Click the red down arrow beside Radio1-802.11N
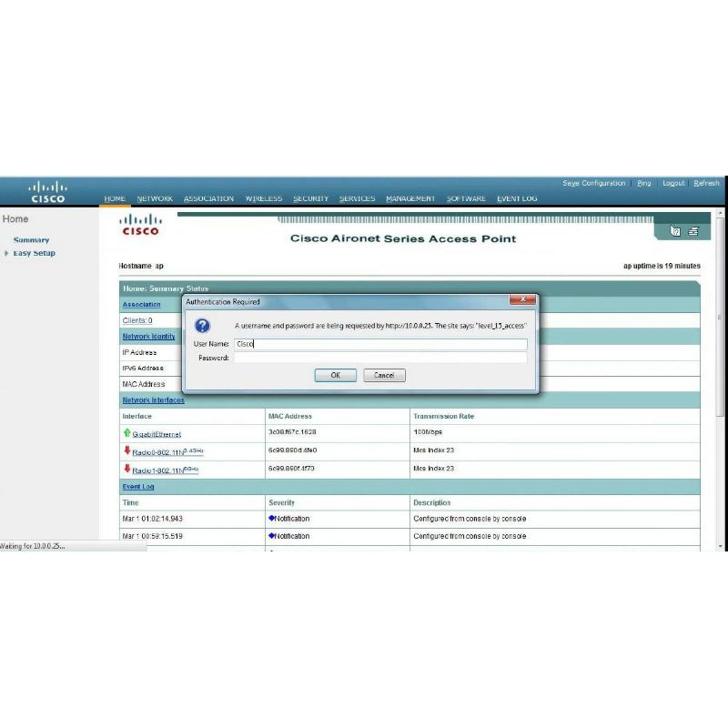Viewport: 728px width, 728px height. coord(126,469)
